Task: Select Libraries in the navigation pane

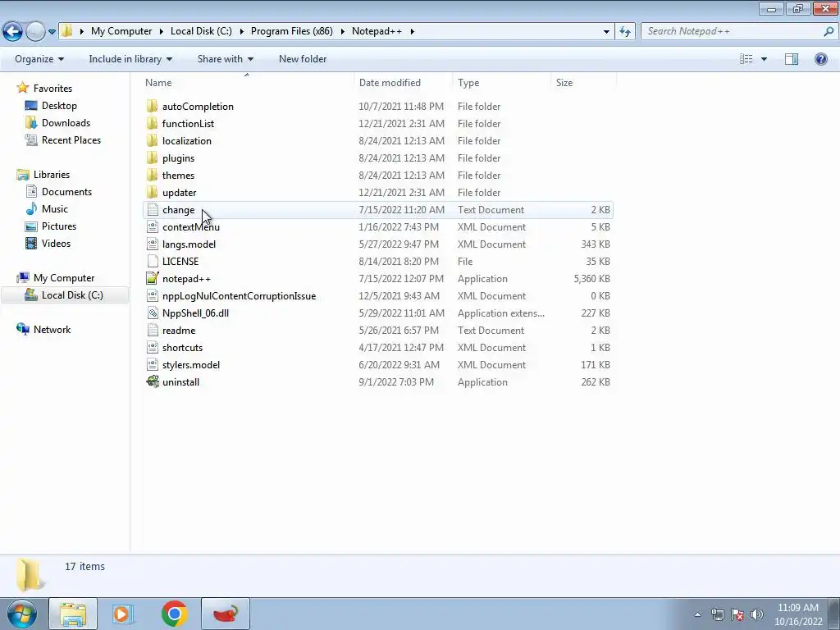Action: [x=52, y=175]
